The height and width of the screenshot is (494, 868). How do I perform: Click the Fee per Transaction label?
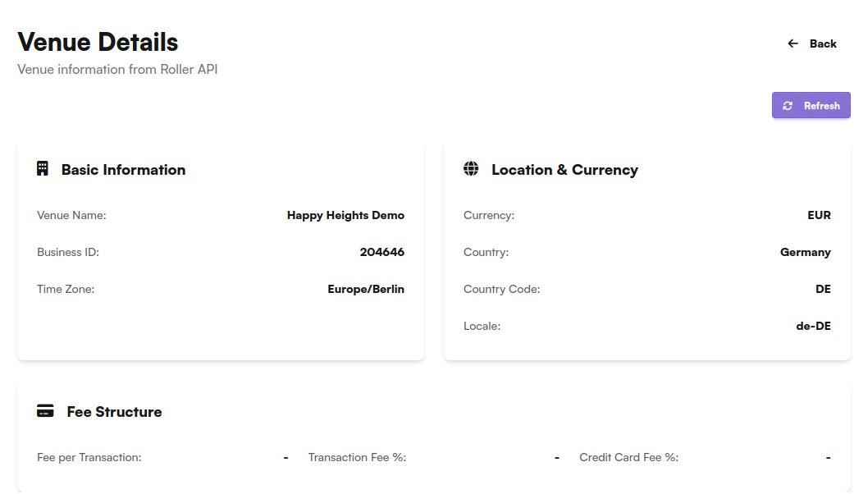[89, 457]
